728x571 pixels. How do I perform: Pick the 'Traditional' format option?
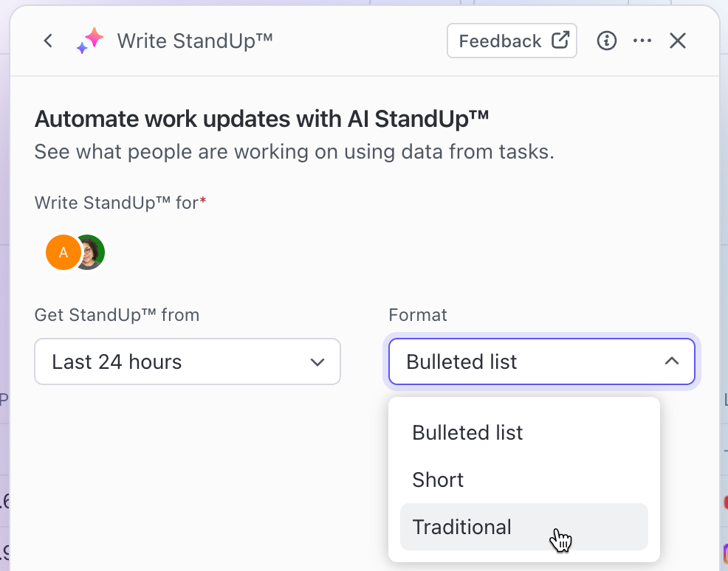click(x=461, y=527)
